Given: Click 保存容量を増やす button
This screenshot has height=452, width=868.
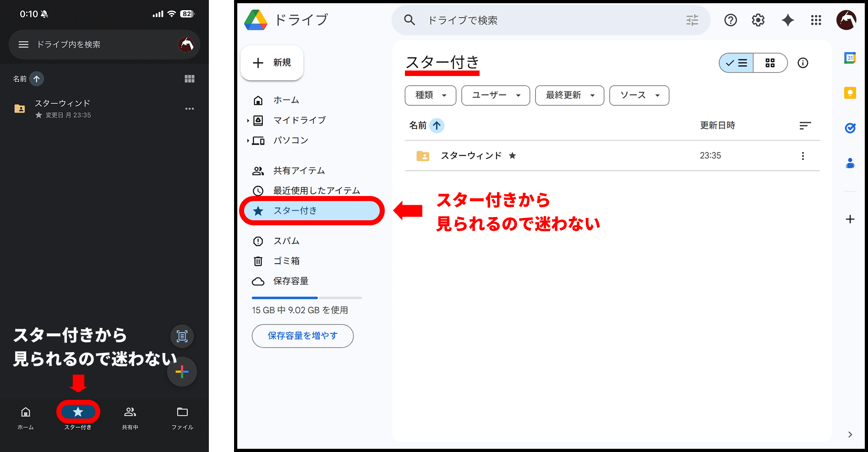Looking at the screenshot, I should pyautogui.click(x=302, y=336).
